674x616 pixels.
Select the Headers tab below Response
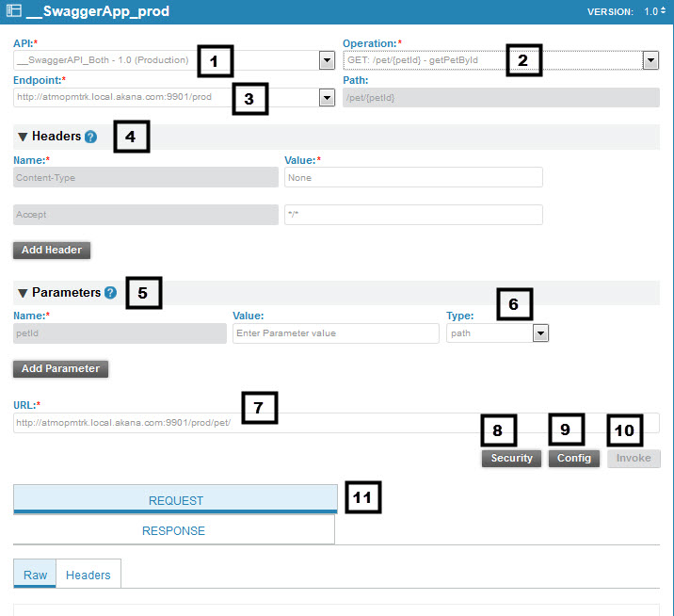[88, 575]
